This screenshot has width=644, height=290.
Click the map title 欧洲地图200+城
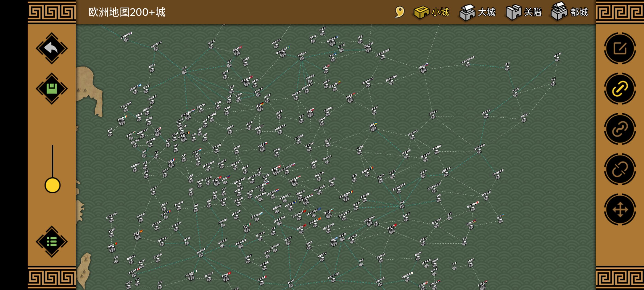pos(127,12)
